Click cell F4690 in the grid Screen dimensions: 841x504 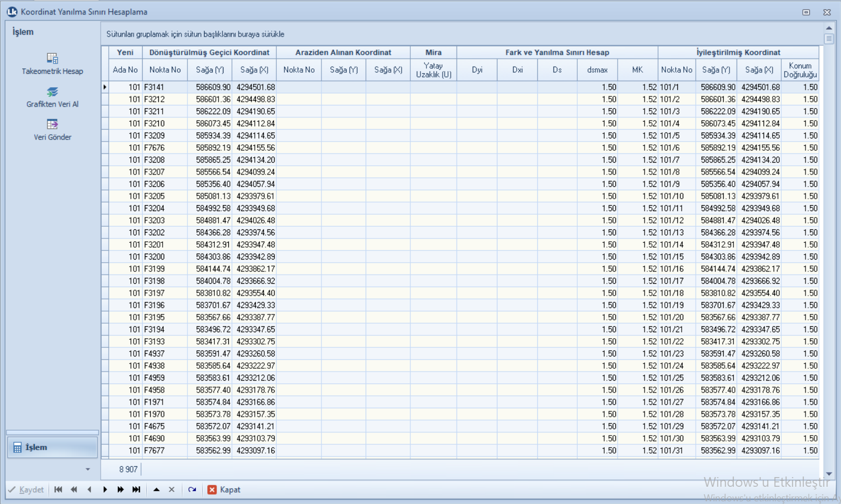165,438
